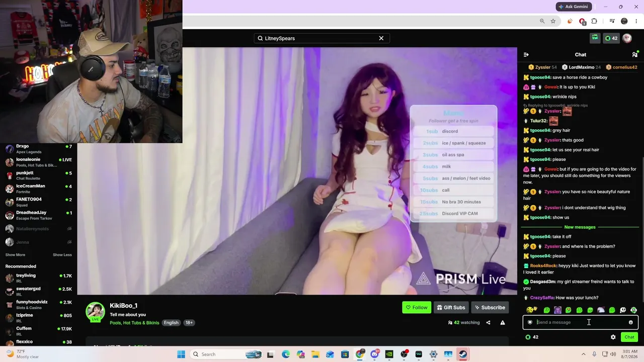The height and width of the screenshot is (362, 644).
Task: Open Cuffem in Recommended list
Action: tap(39, 331)
